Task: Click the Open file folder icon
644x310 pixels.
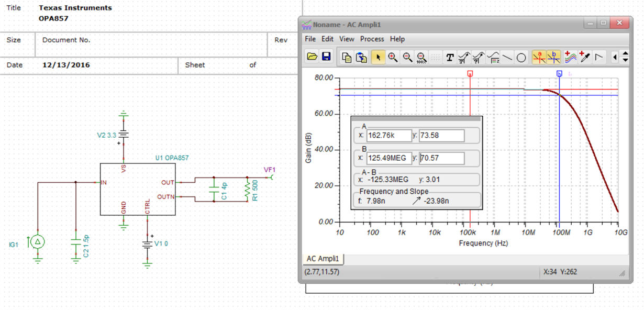Action: click(312, 57)
